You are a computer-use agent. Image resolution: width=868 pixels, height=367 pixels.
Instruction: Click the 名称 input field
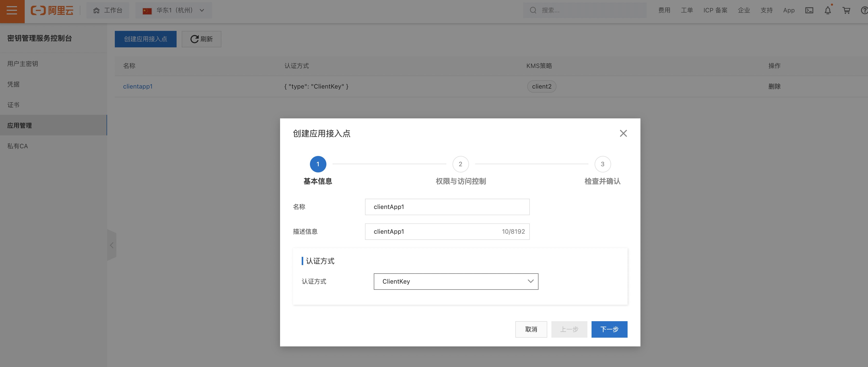click(447, 207)
